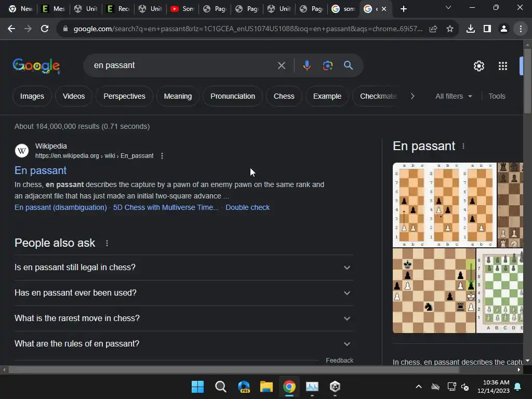Click the Google logo
Viewport: 532px width, 399px height.
point(36,66)
